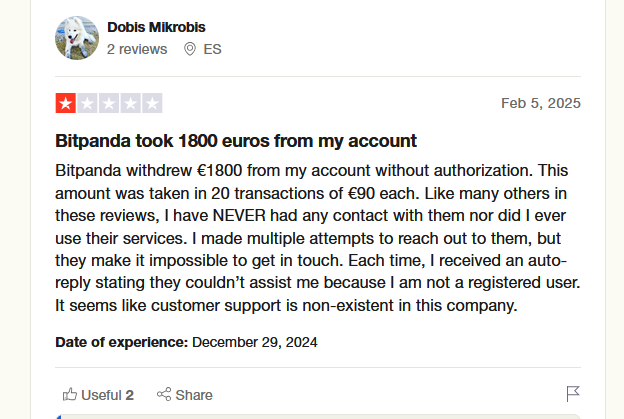624x419 pixels.
Task: Click the third grey rating star
Action: click(x=109, y=103)
